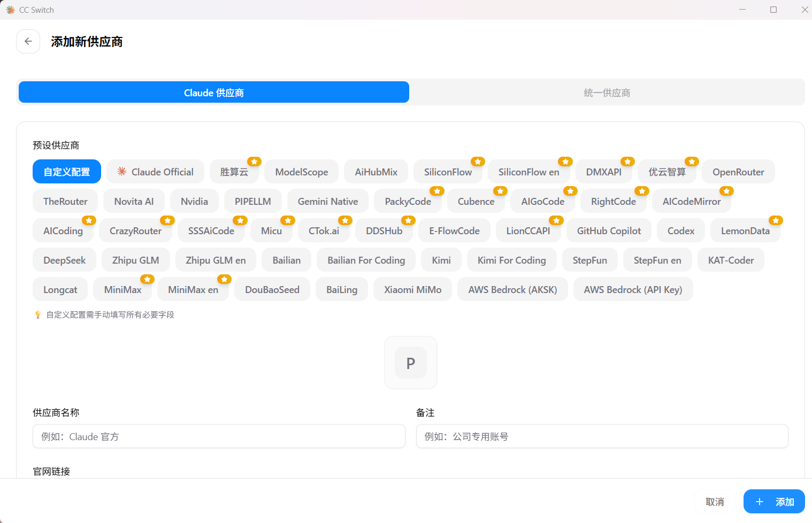This screenshot has height=523, width=812.
Task: Select Kimi preset
Action: [x=441, y=260]
